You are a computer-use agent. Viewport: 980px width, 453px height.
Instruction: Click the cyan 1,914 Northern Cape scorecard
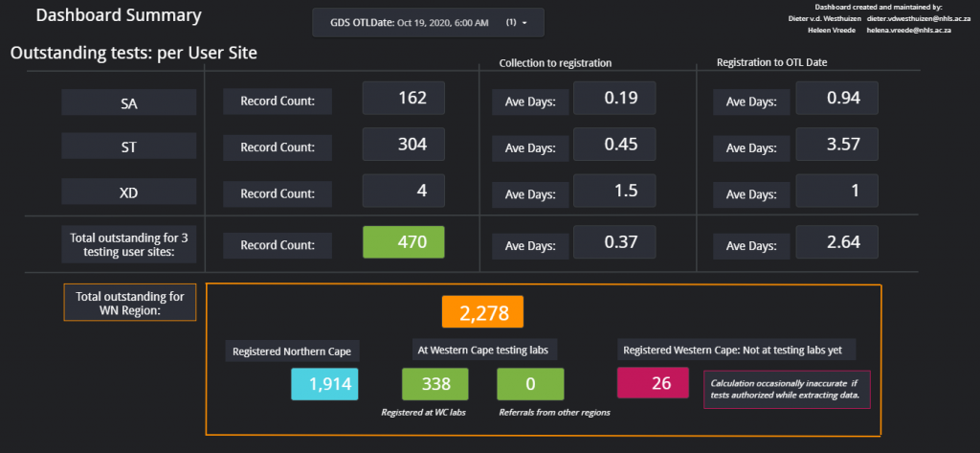(x=325, y=384)
